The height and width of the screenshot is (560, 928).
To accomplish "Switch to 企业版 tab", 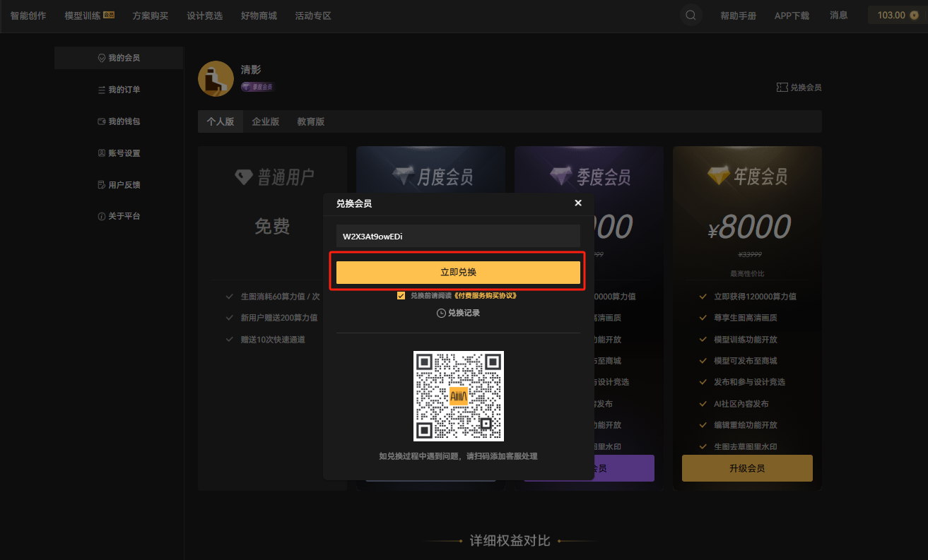I will click(x=266, y=121).
